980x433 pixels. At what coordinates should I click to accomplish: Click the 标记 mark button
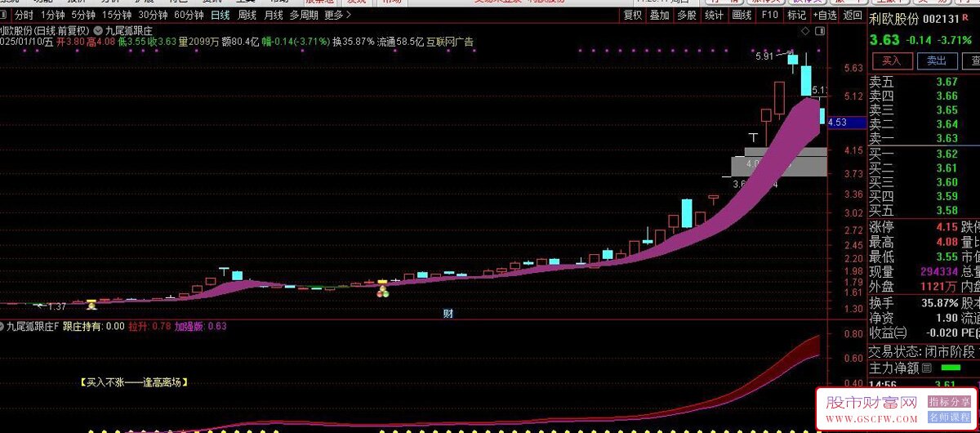pyautogui.click(x=796, y=15)
